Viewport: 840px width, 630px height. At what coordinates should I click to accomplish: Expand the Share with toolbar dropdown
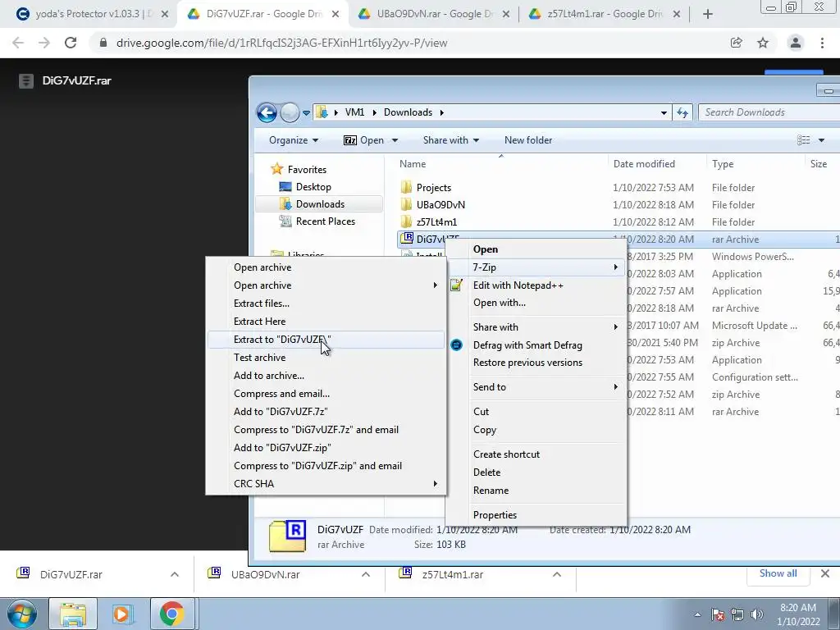click(451, 139)
